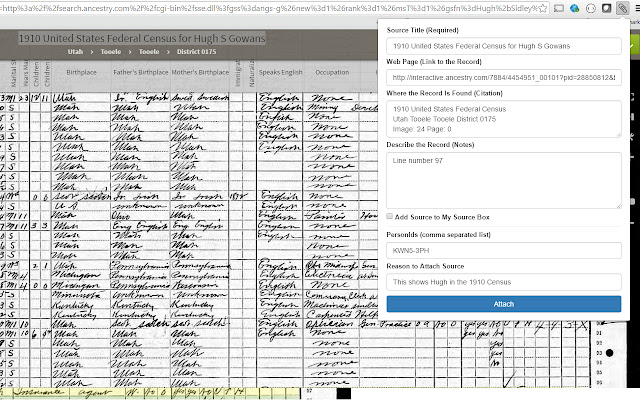Screen dimensions: 640x400
Task: Click the blue Attach button
Action: click(x=504, y=304)
